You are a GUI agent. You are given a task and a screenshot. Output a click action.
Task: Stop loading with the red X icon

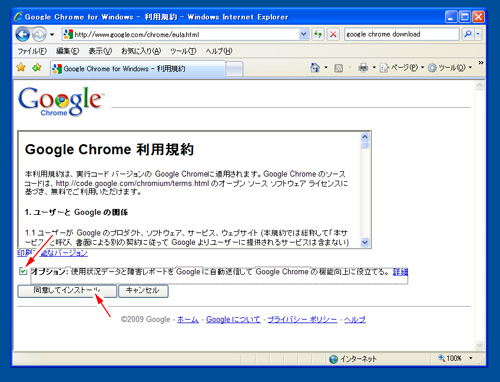tap(333, 34)
